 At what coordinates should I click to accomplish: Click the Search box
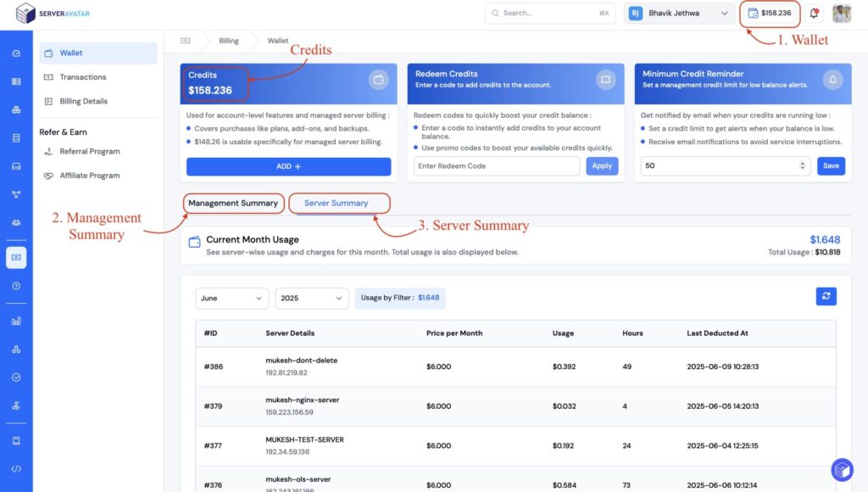(549, 14)
